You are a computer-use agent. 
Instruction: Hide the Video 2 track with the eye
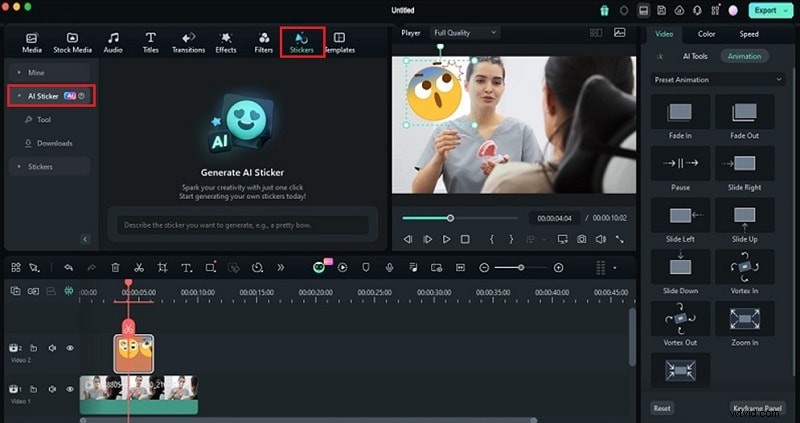click(x=70, y=348)
